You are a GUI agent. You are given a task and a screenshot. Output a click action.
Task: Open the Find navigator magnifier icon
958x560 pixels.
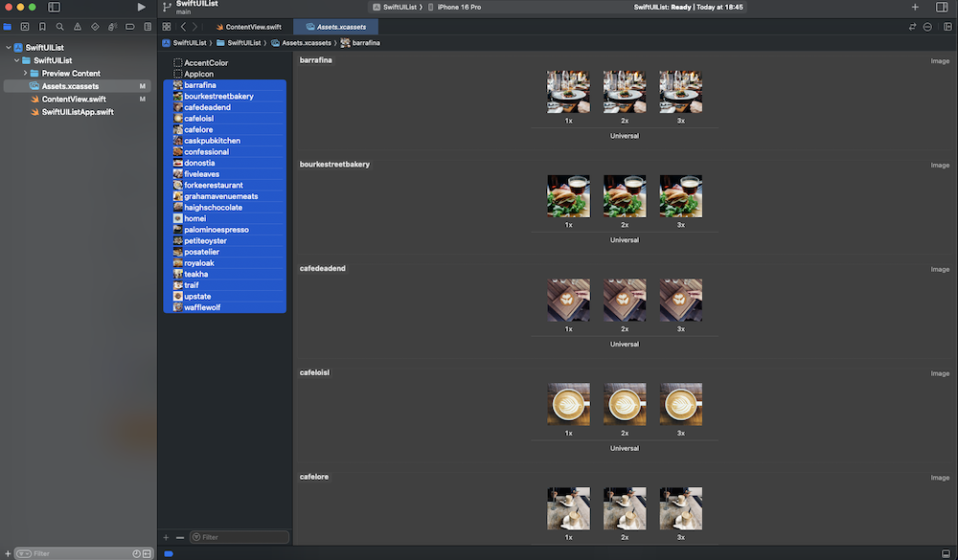pyautogui.click(x=59, y=27)
